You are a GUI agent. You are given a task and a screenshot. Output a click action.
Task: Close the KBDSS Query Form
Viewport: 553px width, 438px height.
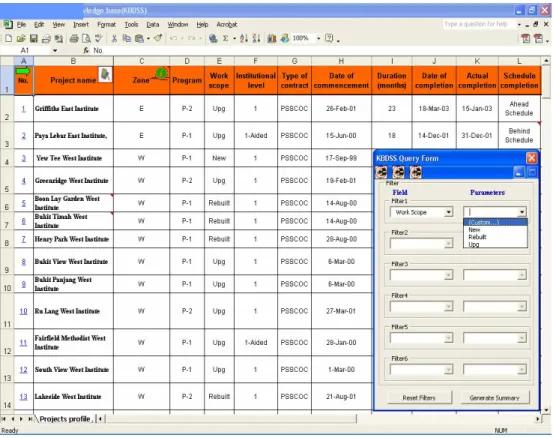531,158
